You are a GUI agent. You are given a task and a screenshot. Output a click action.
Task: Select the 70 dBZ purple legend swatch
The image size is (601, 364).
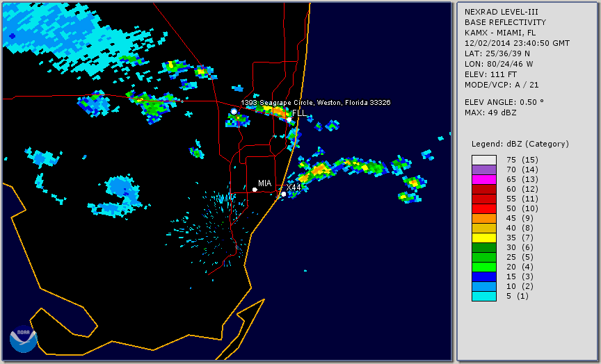point(484,169)
